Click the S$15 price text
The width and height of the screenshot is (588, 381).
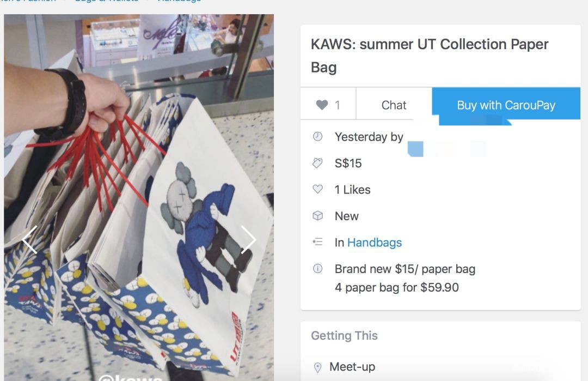tap(348, 164)
